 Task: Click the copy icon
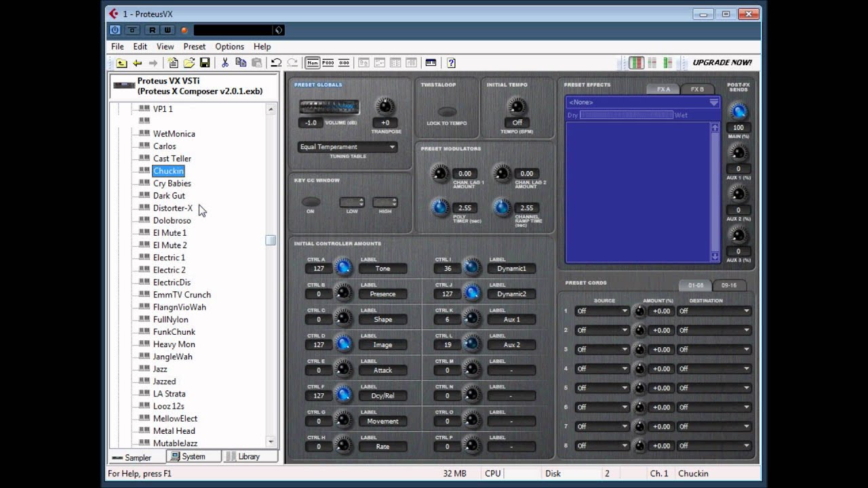[x=241, y=63]
